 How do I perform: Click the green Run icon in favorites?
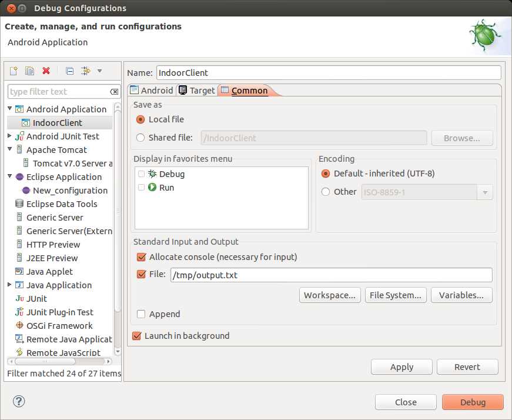(x=152, y=187)
